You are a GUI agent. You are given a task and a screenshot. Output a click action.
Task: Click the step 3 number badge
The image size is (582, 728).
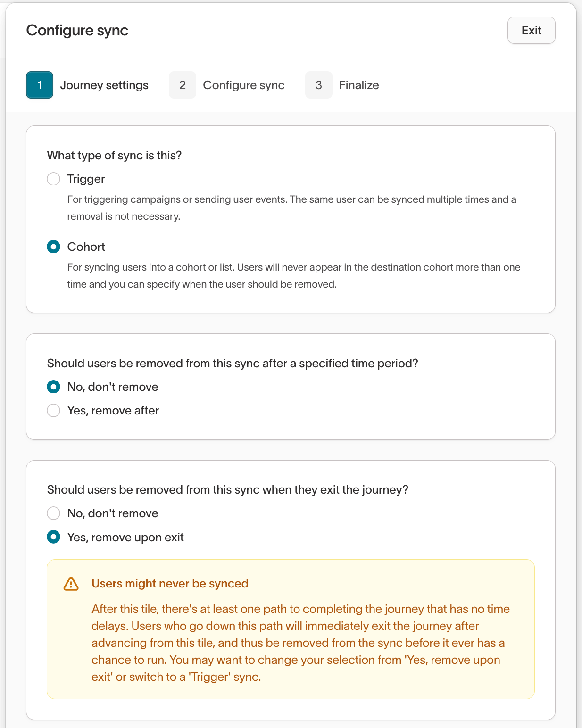point(319,85)
